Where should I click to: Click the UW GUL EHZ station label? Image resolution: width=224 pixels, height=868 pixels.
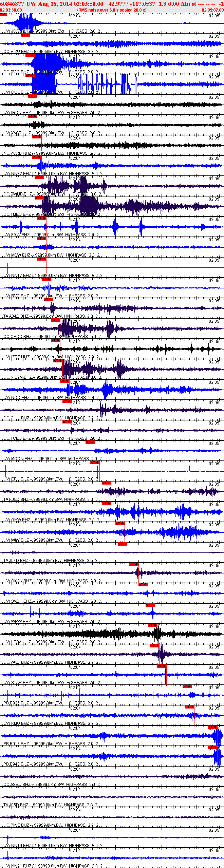(x=16, y=92)
